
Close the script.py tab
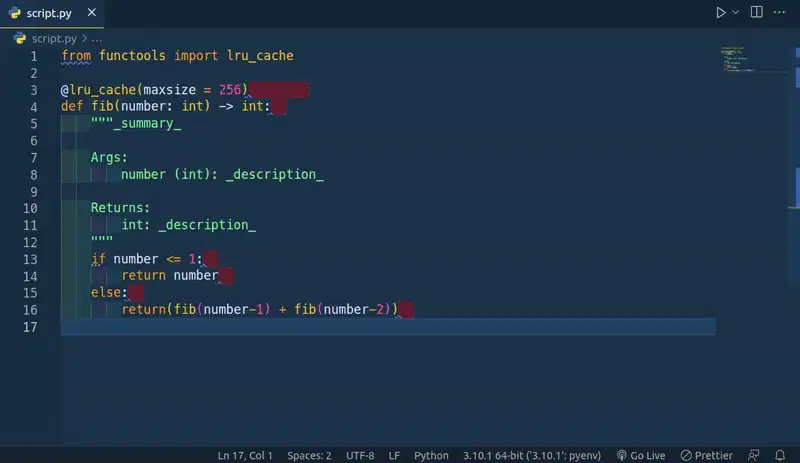[91, 12]
